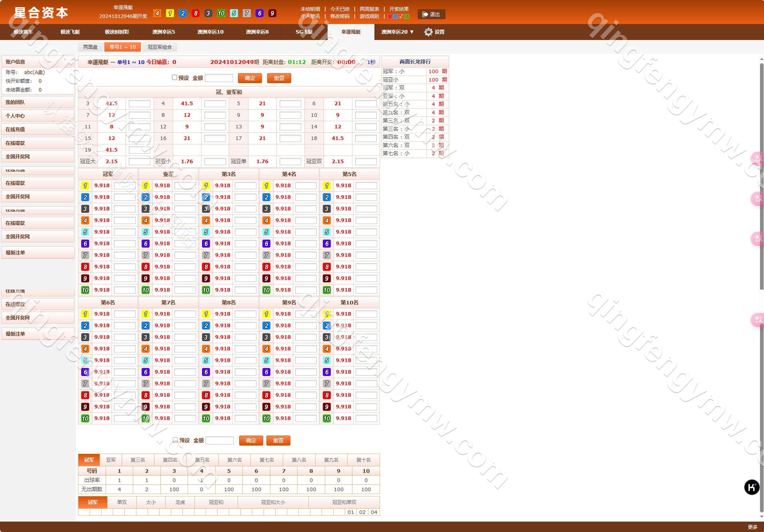Open the 1秒 refresh interval selector
764x532 pixels.
(x=371, y=62)
